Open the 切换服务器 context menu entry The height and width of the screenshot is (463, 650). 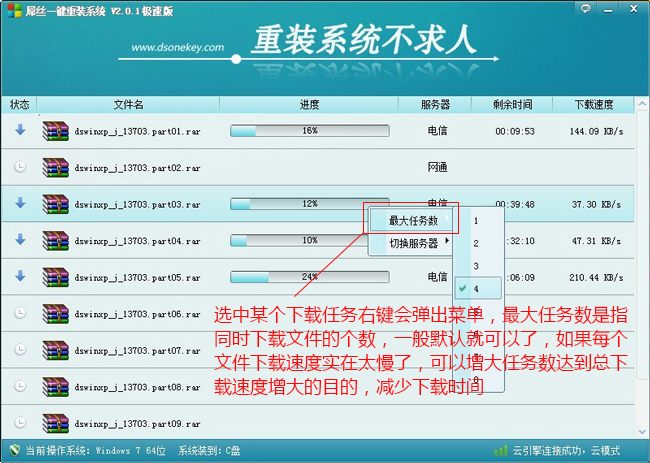click(x=410, y=243)
